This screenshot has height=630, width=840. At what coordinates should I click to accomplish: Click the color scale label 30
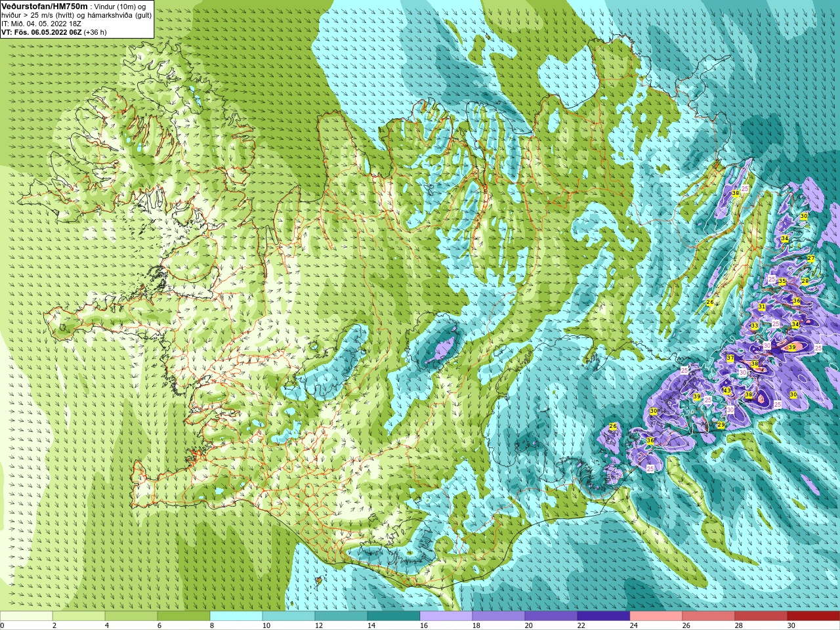791,625
